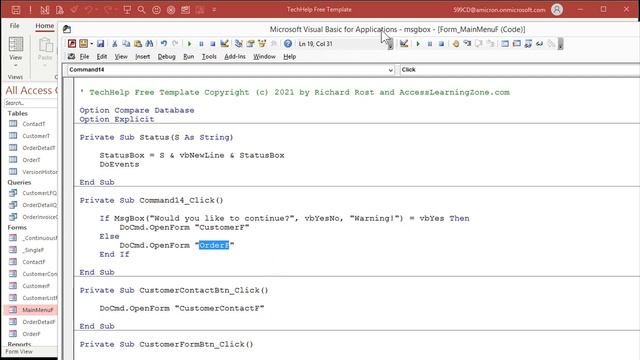This screenshot has height=360, width=640.
Task: Click the Step Into icon in Debug toolbar
Action: (x=467, y=44)
